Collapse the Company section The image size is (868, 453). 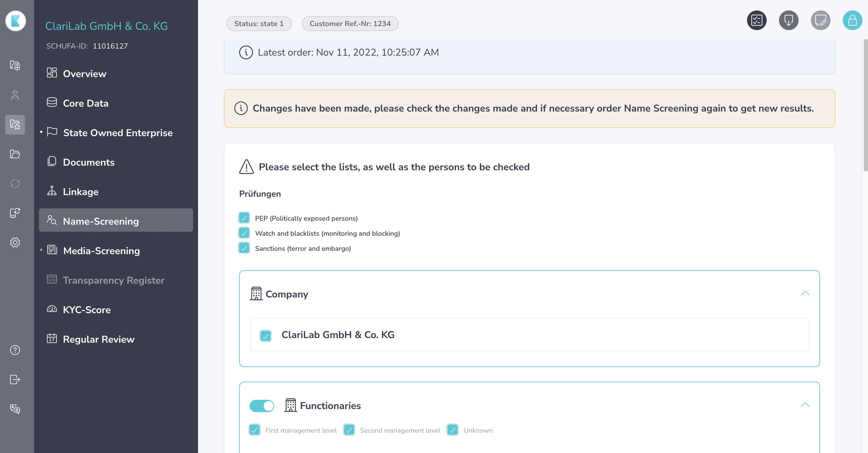click(x=805, y=293)
